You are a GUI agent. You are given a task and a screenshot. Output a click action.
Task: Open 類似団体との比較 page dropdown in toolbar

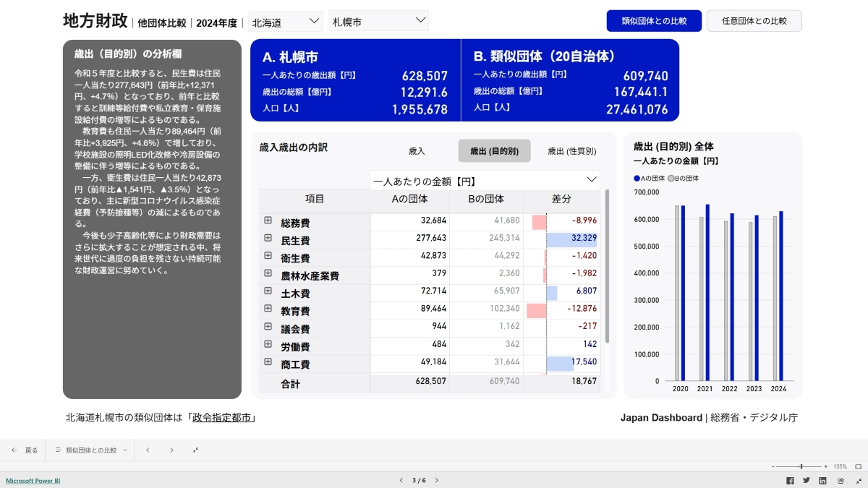[x=91, y=450]
